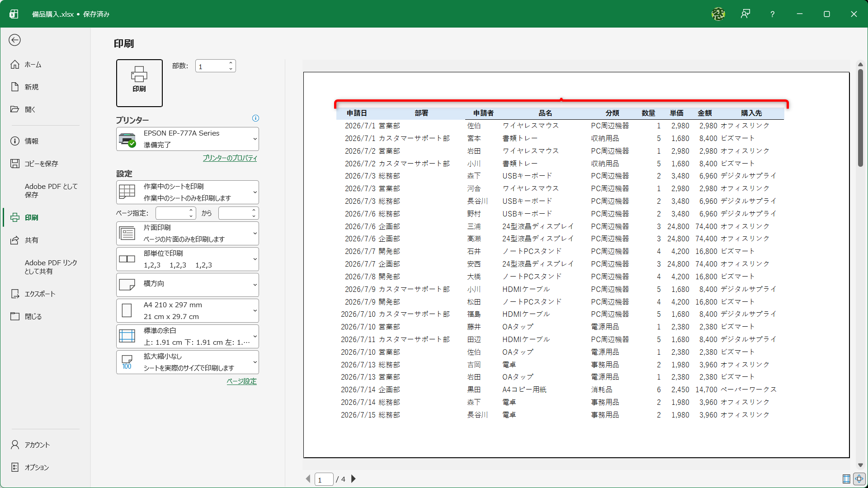Click the printer info icon
This screenshot has height=488, width=868.
pos(255,118)
